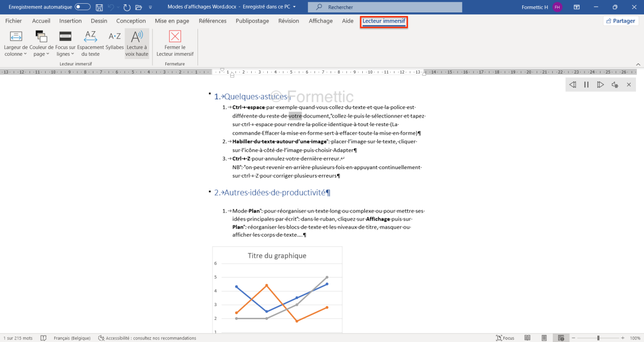Skip to next paragraph in reader
This screenshot has width=644, height=342.
pyautogui.click(x=601, y=85)
